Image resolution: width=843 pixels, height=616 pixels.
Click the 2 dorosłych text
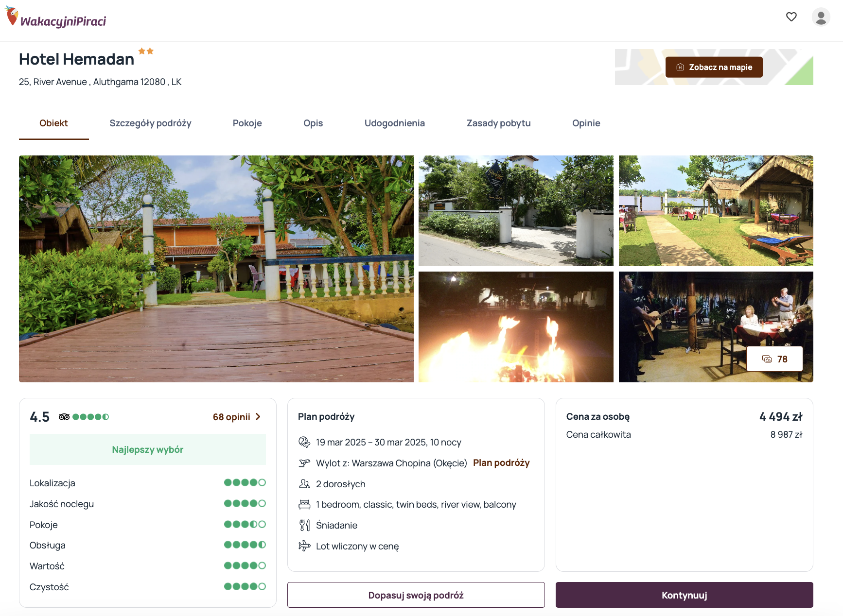(x=341, y=484)
